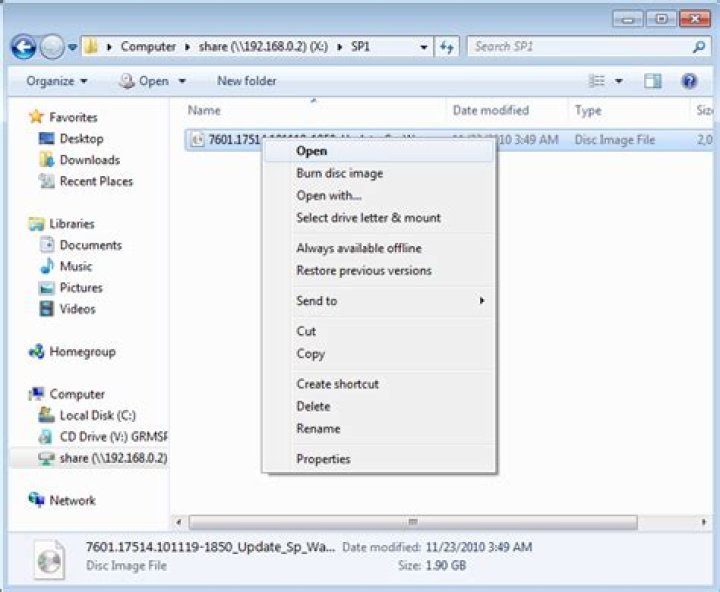Click the Back navigation arrow button
Screen dimensions: 720x592
pos(23,47)
